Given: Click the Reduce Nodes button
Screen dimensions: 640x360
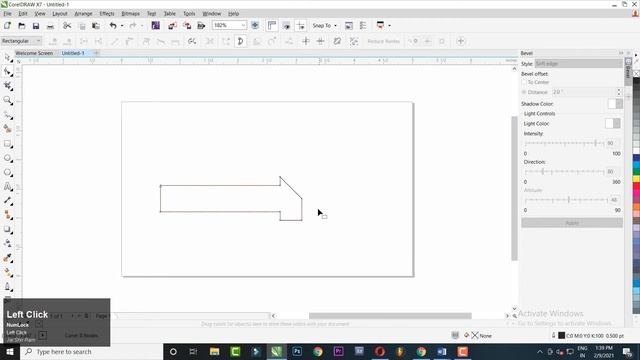Looking at the screenshot, I should pos(383,41).
